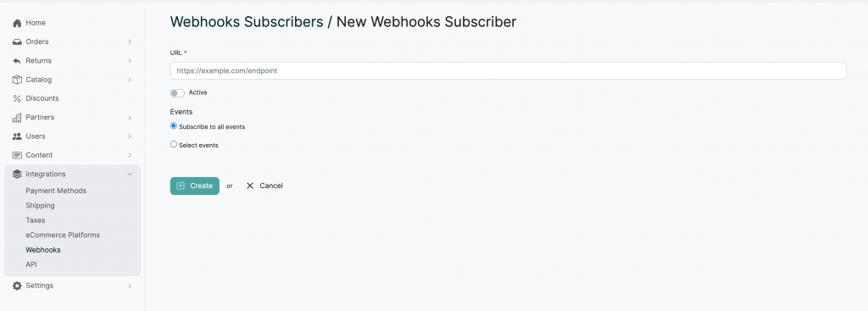Click the Home house icon
The image size is (868, 311).
[x=17, y=23]
